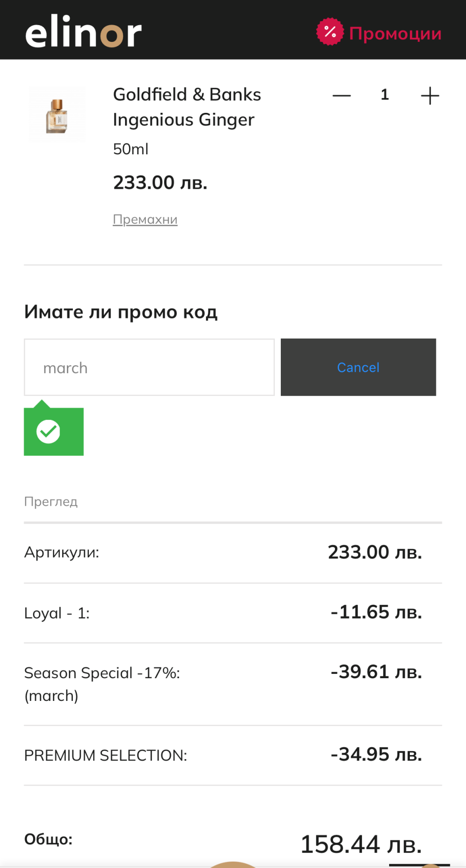Open the Промоции link
466x868 pixels.
[x=395, y=34]
